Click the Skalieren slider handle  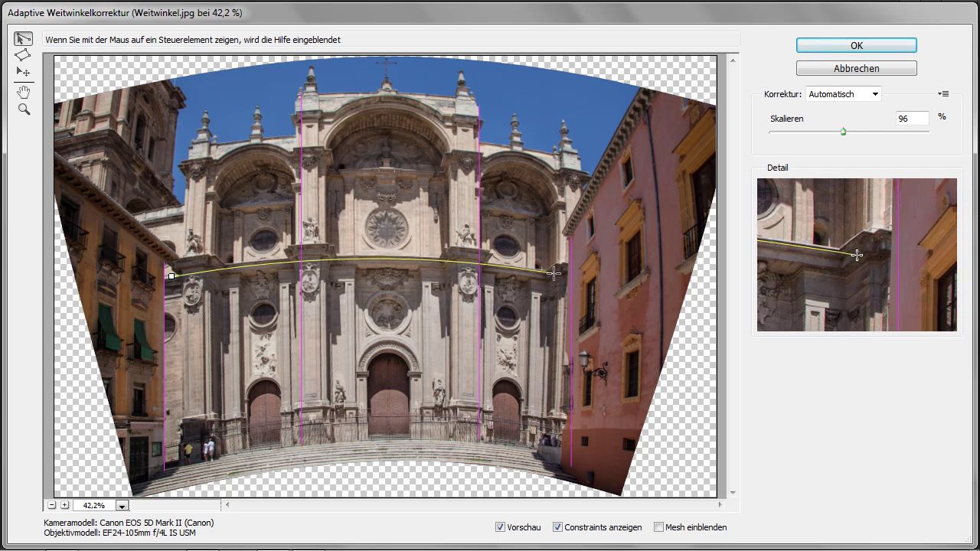843,132
